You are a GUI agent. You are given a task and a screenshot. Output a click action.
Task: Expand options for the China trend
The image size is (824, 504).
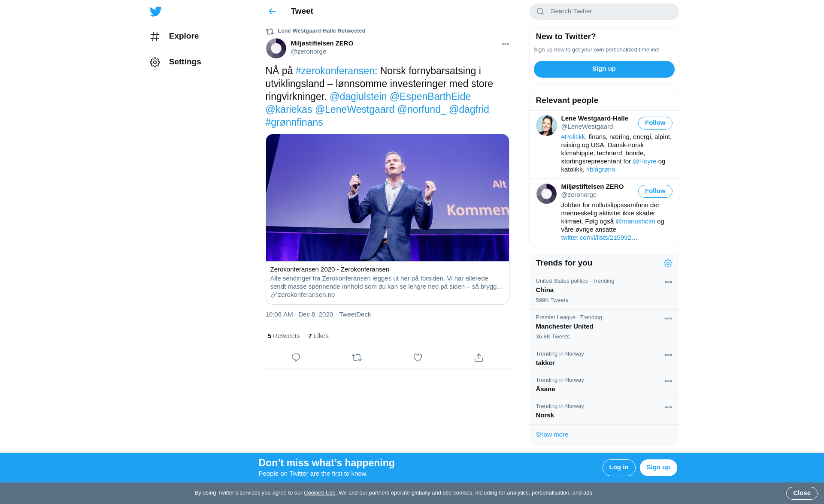[x=668, y=282]
